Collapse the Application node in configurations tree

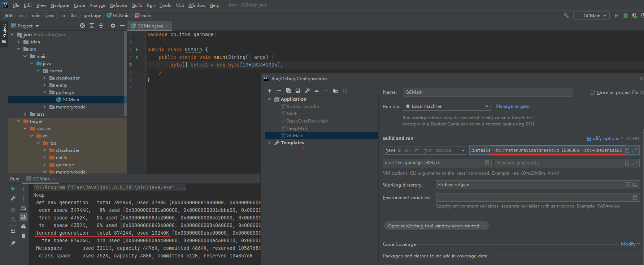269,99
